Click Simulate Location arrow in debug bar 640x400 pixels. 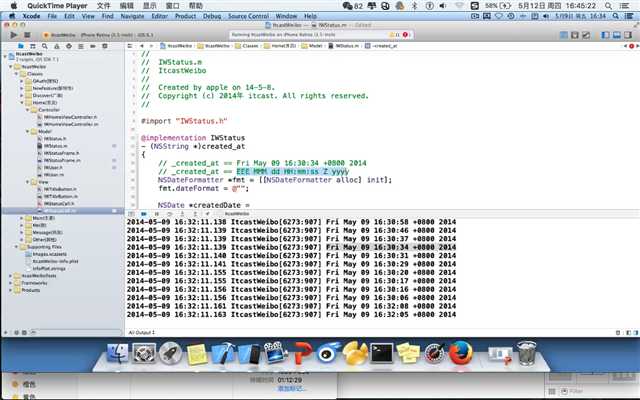pos(207,213)
